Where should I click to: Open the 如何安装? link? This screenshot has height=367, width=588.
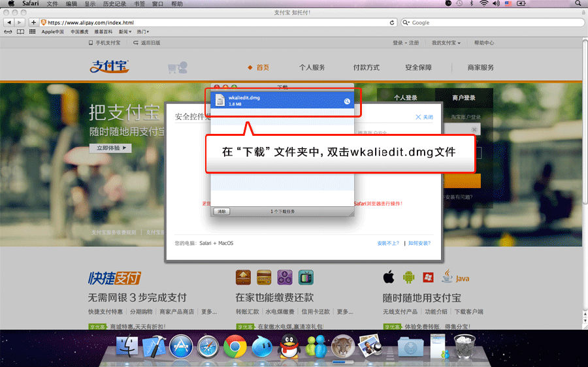click(419, 244)
